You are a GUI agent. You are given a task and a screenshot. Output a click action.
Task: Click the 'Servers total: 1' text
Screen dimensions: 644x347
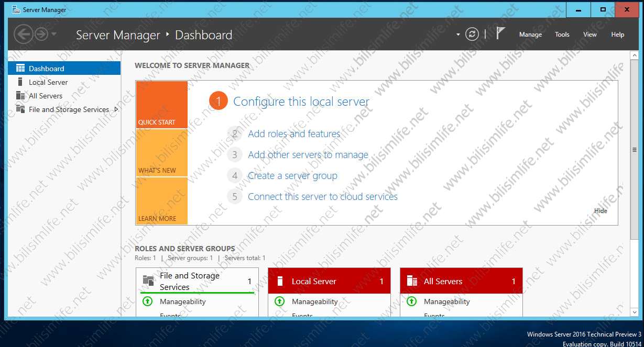point(245,258)
